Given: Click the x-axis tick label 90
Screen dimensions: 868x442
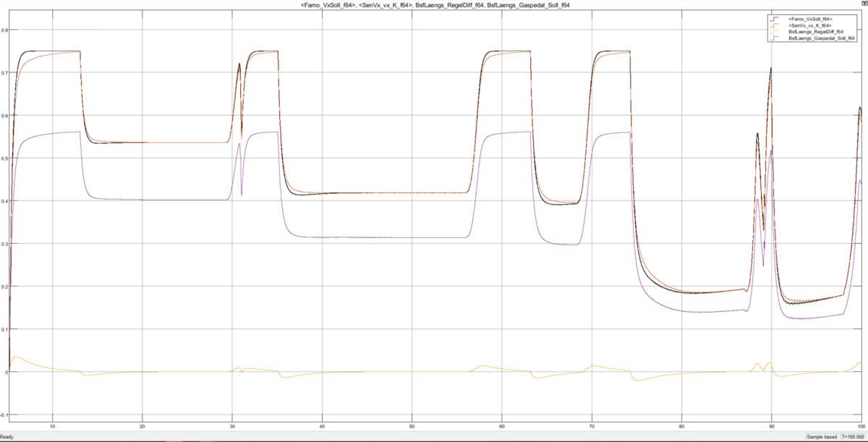Looking at the screenshot, I should (771, 427).
